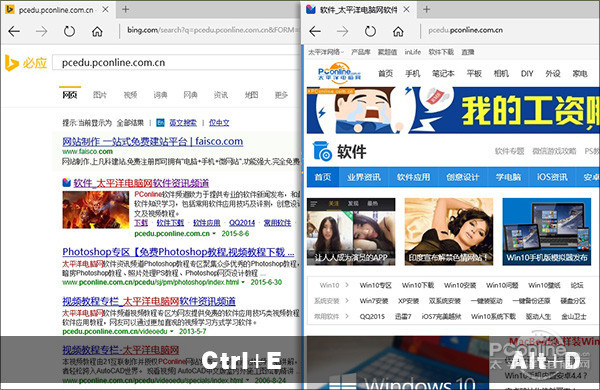The image size is (600, 390).
Task: Select 创意设计 in blue software nav bar
Action: click(x=463, y=177)
